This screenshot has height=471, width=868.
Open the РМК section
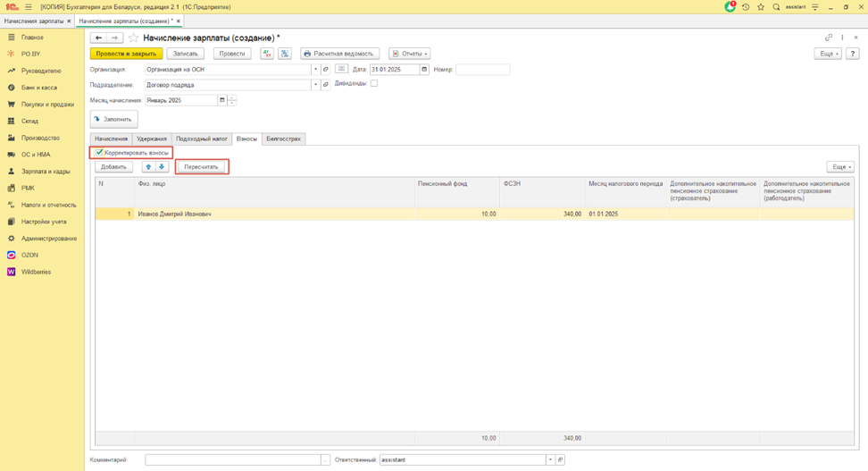tap(28, 188)
